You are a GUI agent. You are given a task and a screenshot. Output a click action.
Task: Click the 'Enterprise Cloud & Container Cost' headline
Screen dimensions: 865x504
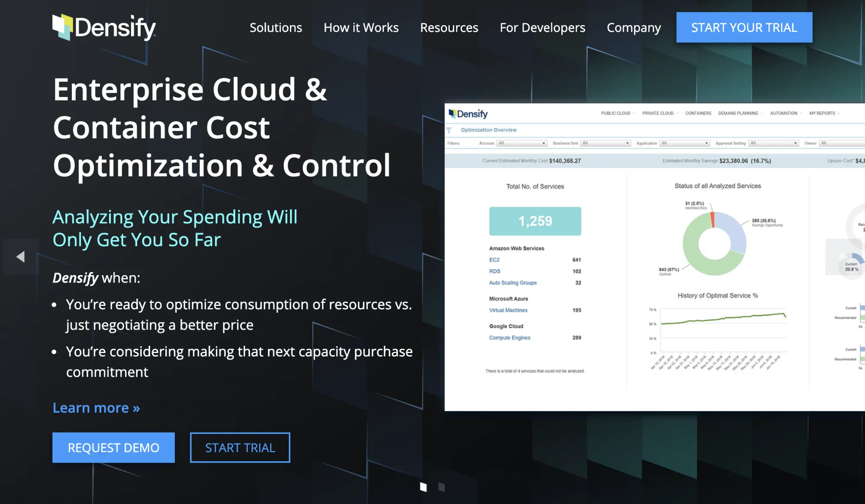tap(222, 128)
